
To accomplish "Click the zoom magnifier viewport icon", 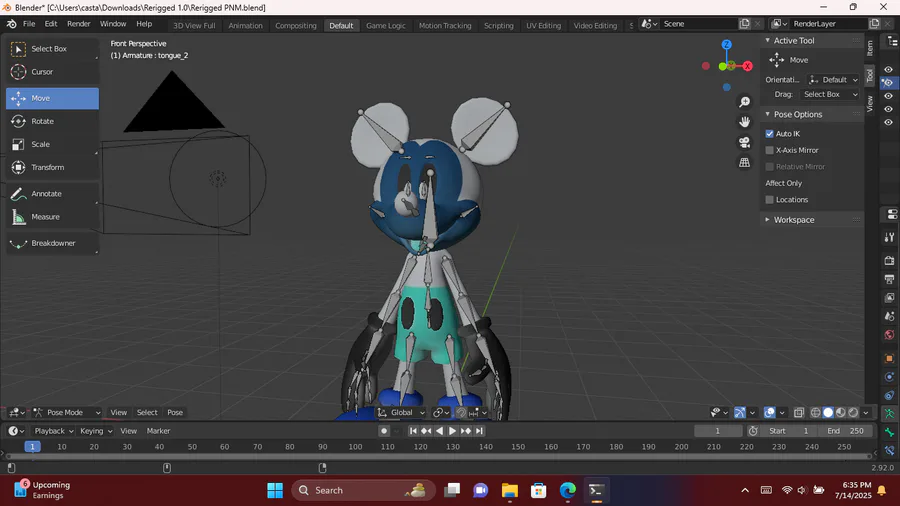I will pos(744,102).
